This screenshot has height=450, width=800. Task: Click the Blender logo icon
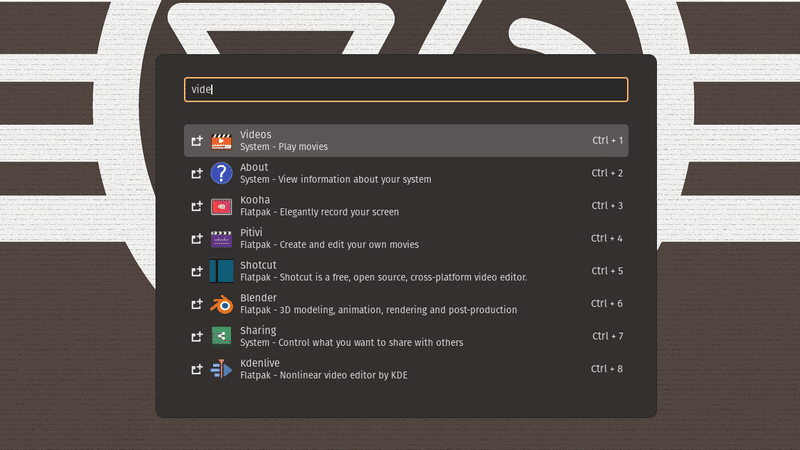pyautogui.click(x=221, y=304)
